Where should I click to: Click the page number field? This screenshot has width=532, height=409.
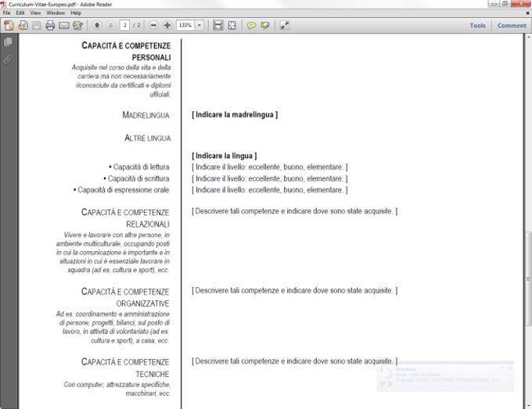point(124,25)
